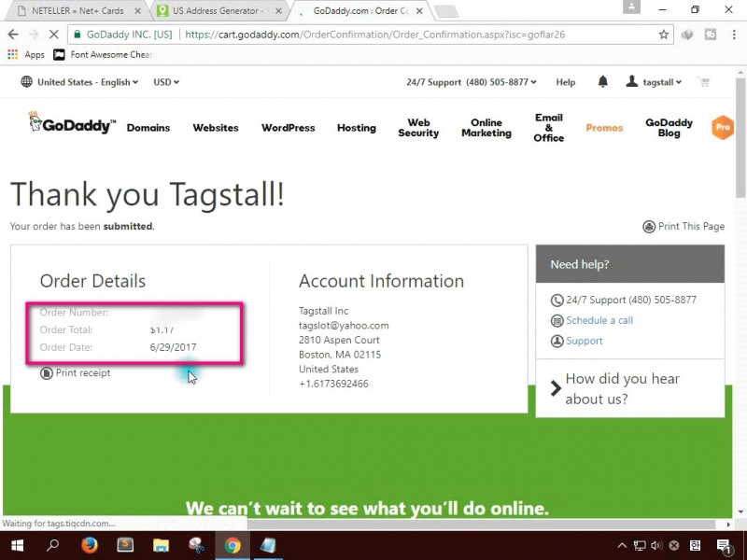
Task: Show hidden system tray icons
Action: point(622,546)
